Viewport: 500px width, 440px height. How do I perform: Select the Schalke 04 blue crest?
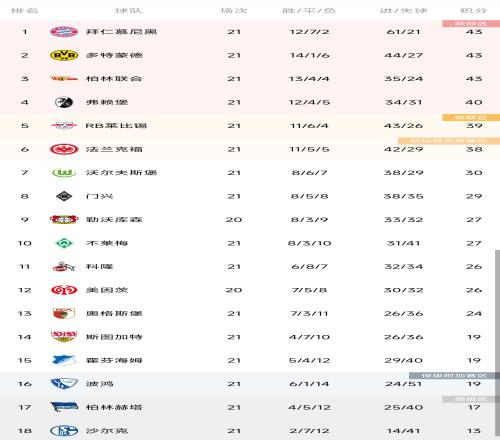(64, 431)
